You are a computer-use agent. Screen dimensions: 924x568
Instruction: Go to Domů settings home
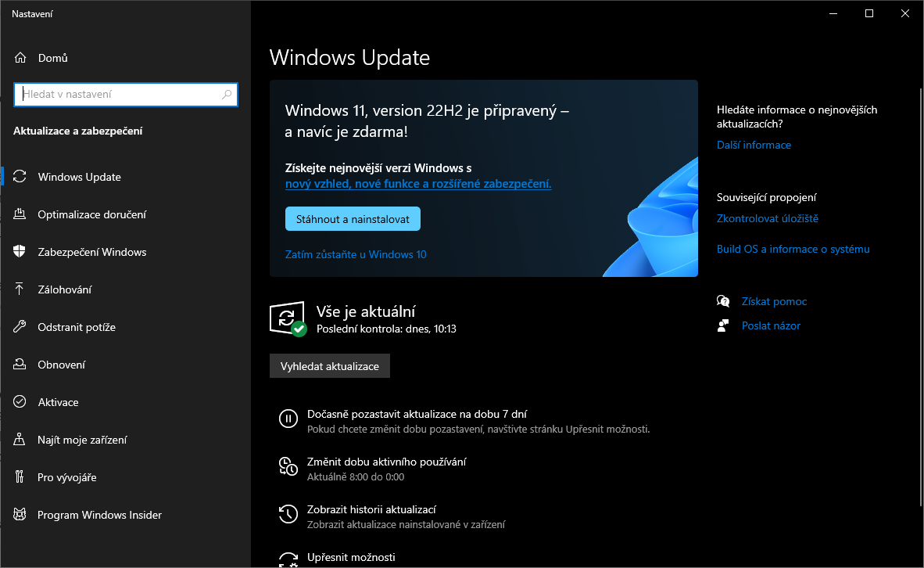126,58
